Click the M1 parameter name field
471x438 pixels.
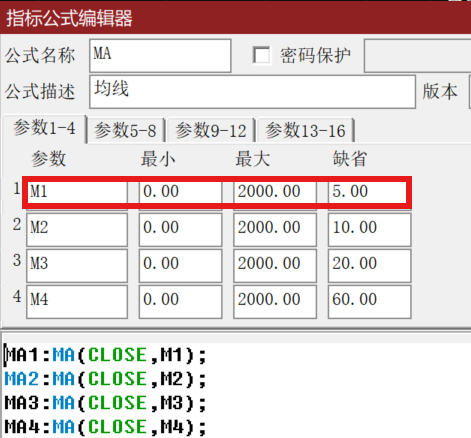coord(77,192)
